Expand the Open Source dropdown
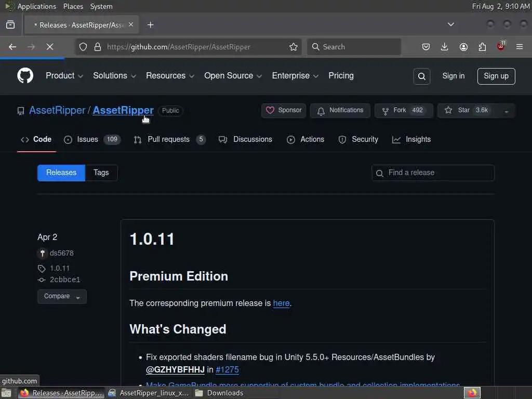Screen dimensions: 532x399 coord(233,76)
